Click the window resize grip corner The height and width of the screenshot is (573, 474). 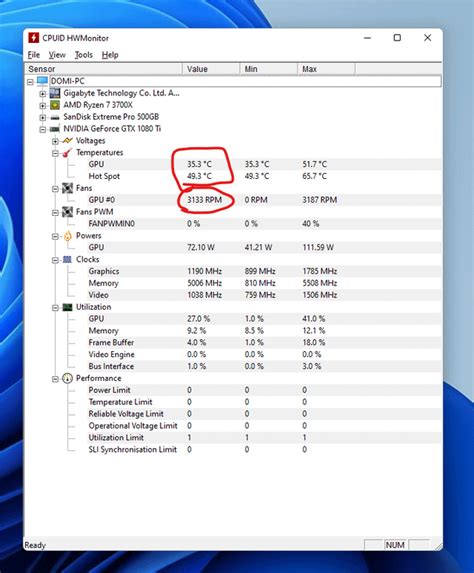(438, 546)
